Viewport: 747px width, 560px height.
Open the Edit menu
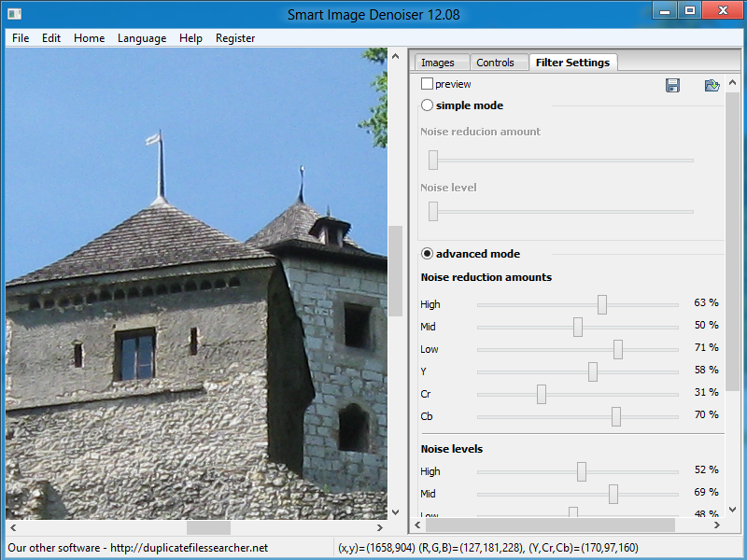[51, 38]
